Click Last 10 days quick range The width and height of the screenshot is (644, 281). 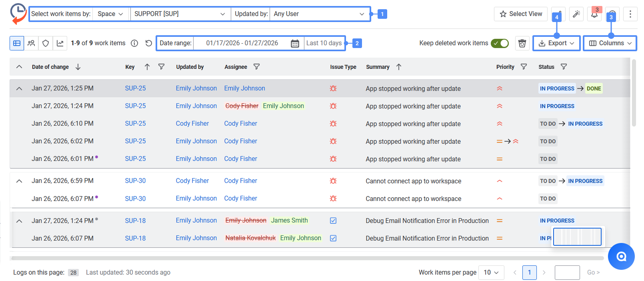pyautogui.click(x=324, y=43)
